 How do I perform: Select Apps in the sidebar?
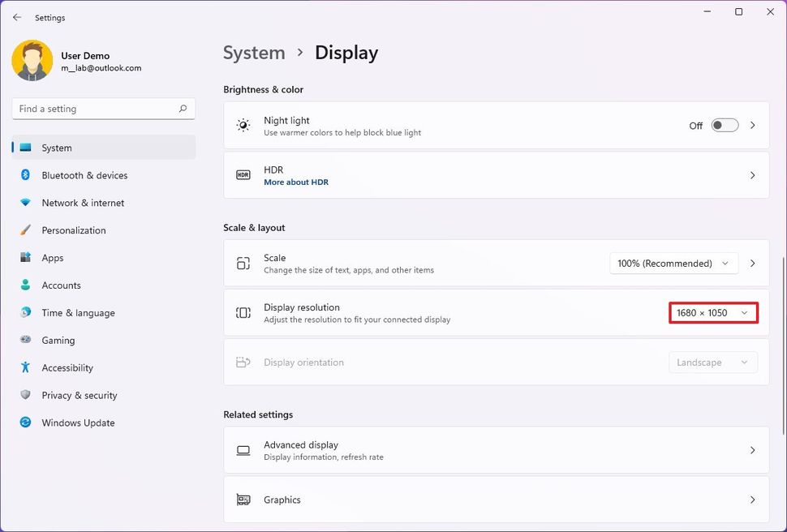pyautogui.click(x=53, y=258)
